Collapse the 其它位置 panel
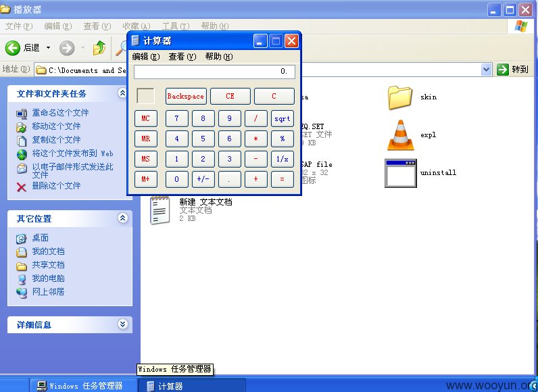Image resolution: width=538 pixels, height=392 pixels. (122, 218)
